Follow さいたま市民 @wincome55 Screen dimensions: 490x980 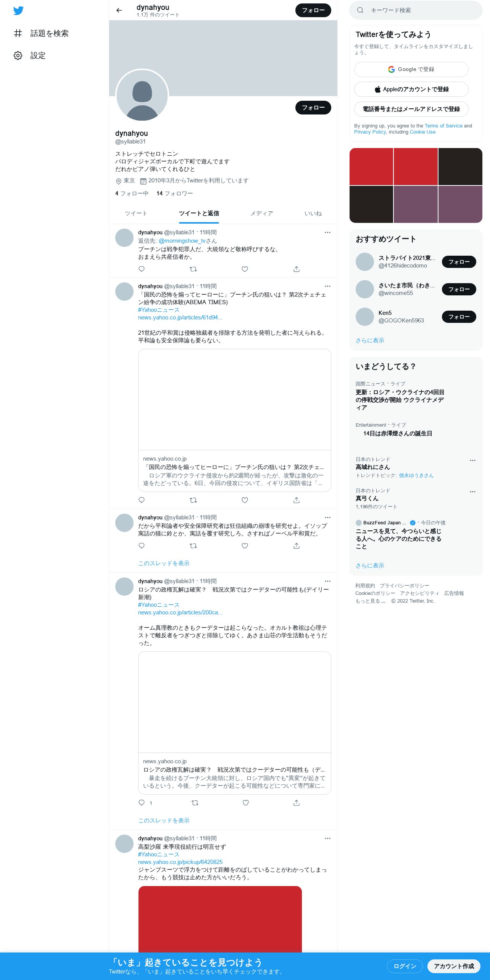coord(459,289)
